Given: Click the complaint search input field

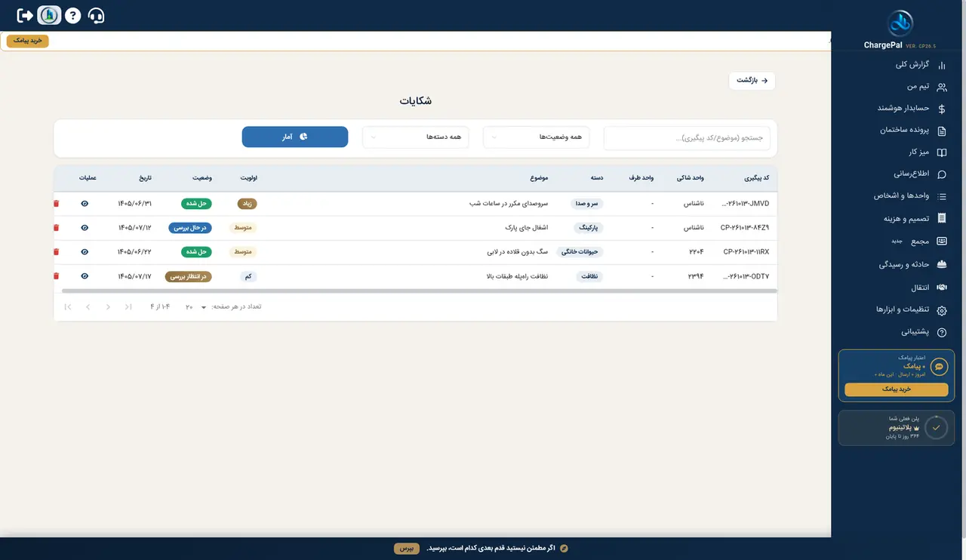Looking at the screenshot, I should coord(692,138).
